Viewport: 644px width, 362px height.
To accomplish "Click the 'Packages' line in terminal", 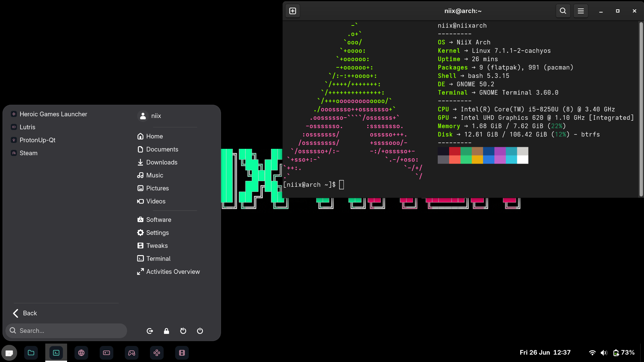I will point(505,67).
